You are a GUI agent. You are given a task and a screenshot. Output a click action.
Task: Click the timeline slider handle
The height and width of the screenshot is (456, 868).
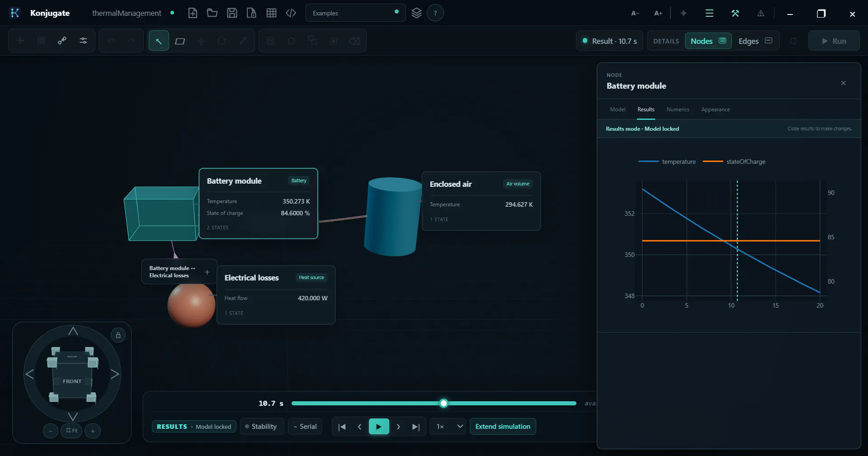tap(443, 403)
